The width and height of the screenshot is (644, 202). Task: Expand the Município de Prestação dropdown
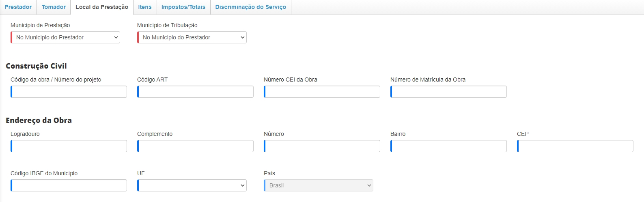[65, 37]
